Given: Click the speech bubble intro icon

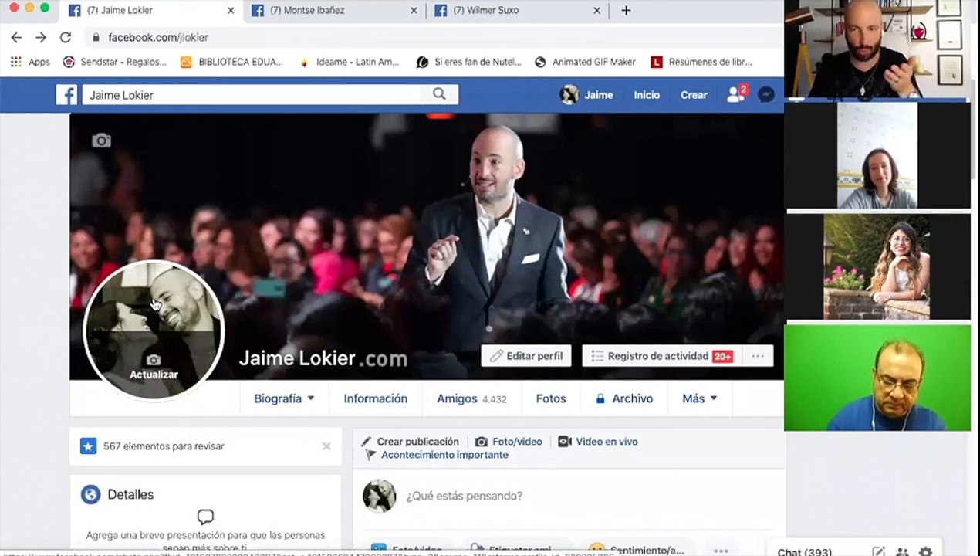Looking at the screenshot, I should pyautogui.click(x=205, y=517).
